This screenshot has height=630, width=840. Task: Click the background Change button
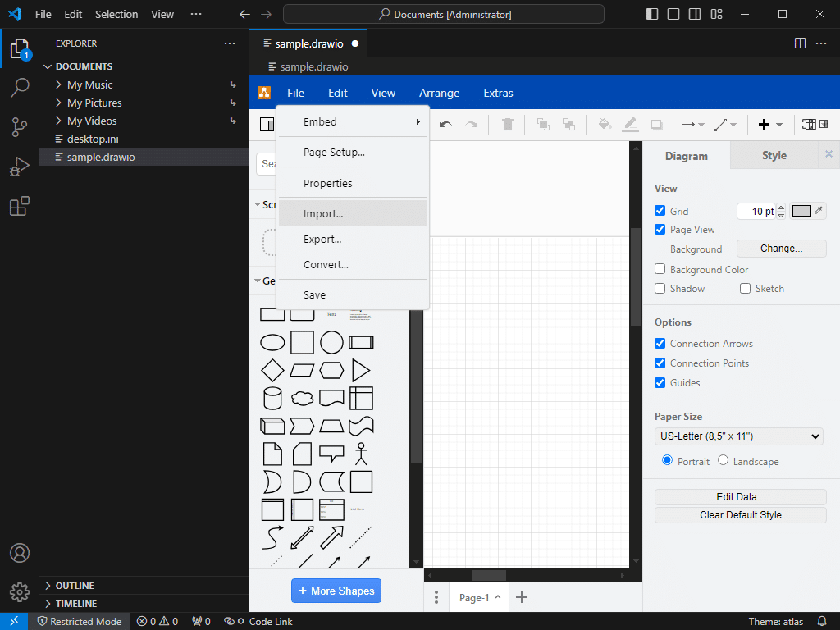pyautogui.click(x=782, y=249)
